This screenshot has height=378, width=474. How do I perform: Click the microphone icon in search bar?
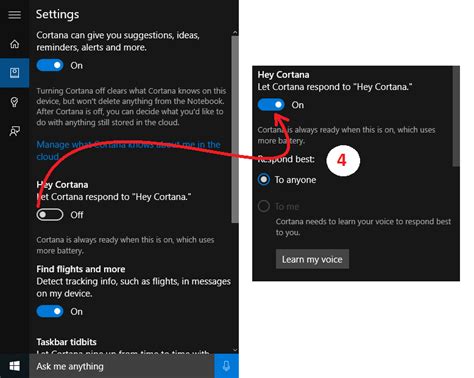pyautogui.click(x=226, y=366)
